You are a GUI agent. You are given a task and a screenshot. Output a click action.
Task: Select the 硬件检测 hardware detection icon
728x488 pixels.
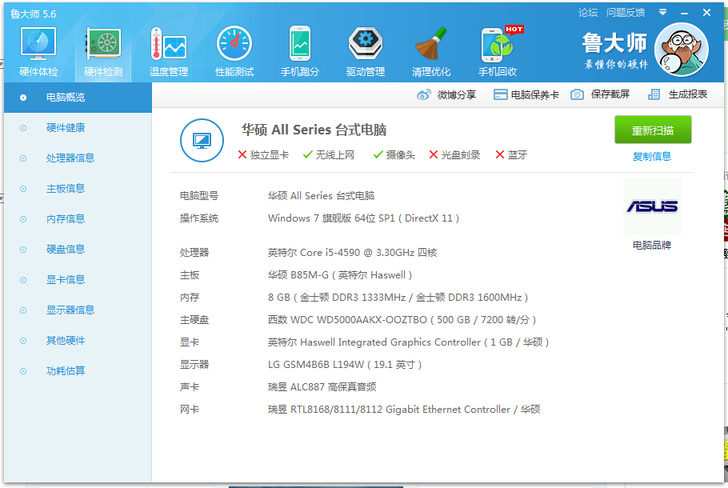[x=104, y=45]
